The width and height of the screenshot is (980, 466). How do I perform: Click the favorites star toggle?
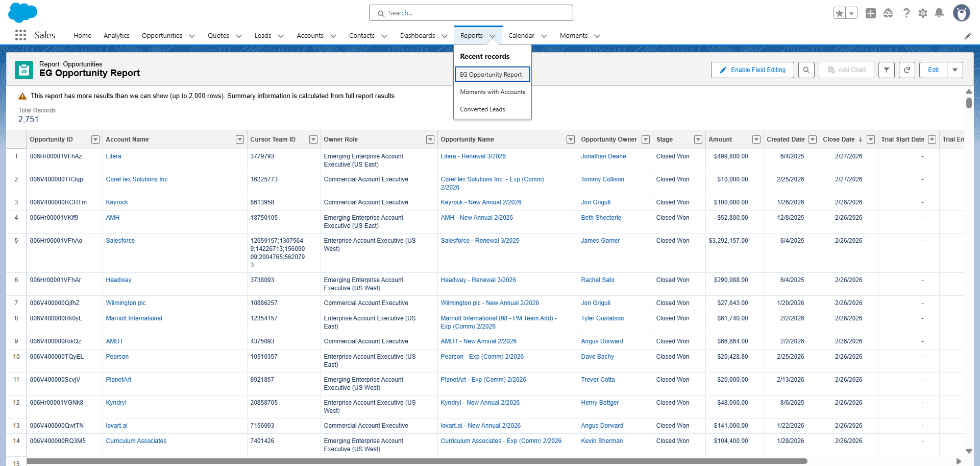[840, 13]
